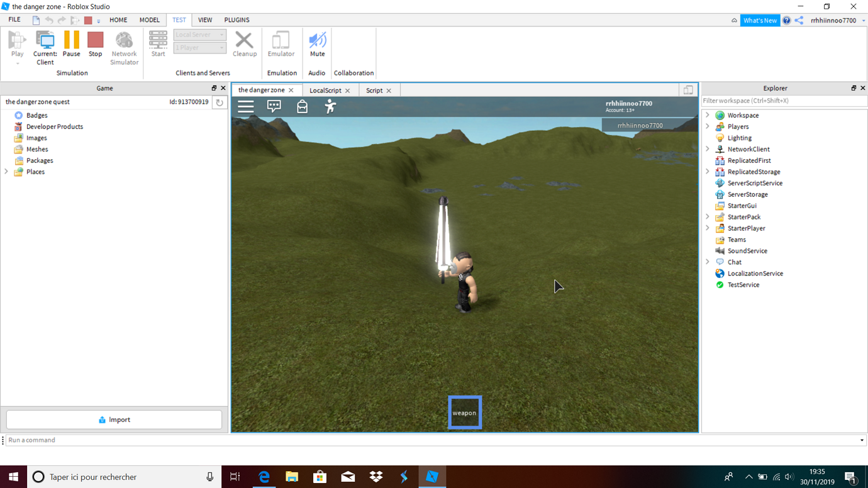Switch to the VIEW ribbon tab

pos(205,19)
